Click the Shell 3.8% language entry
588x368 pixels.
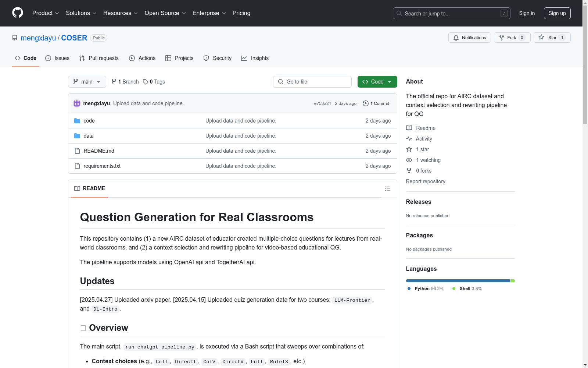click(x=467, y=289)
